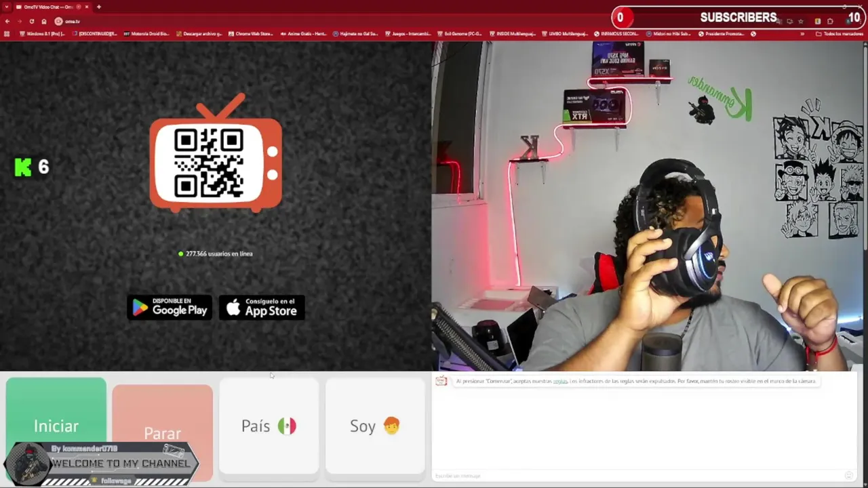
Task: Open the App Store download badge
Action: click(x=262, y=308)
